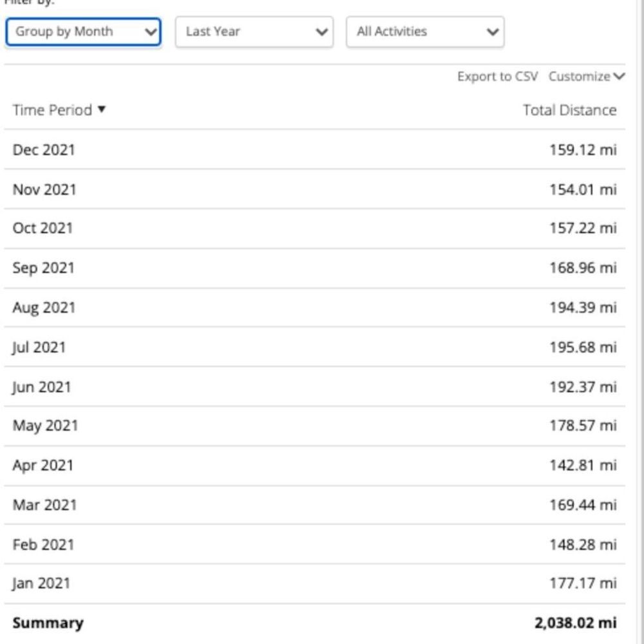Click the Summary row label

click(48, 623)
